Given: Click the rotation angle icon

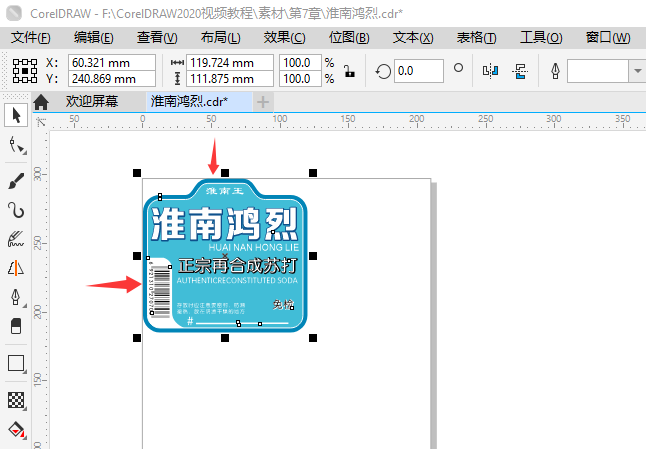Looking at the screenshot, I should point(383,71).
